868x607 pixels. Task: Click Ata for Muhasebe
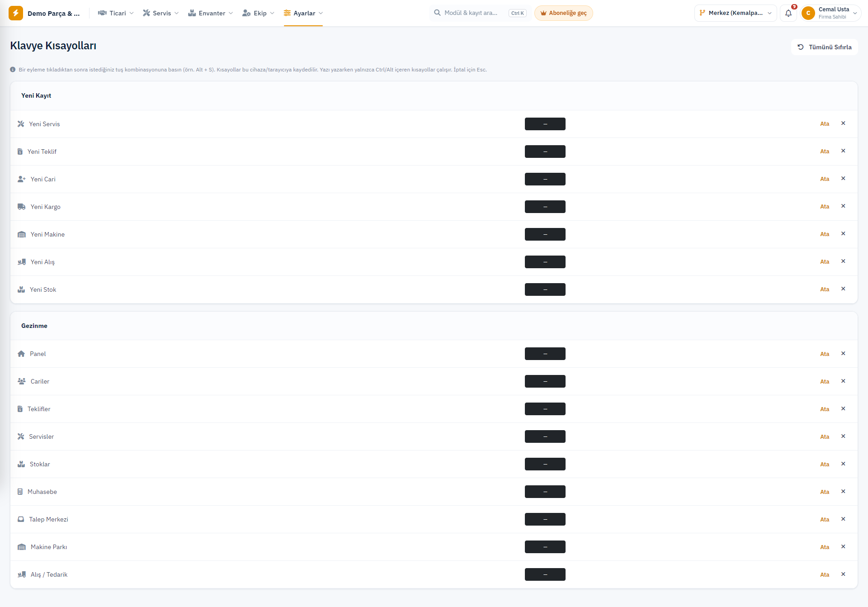click(x=825, y=492)
